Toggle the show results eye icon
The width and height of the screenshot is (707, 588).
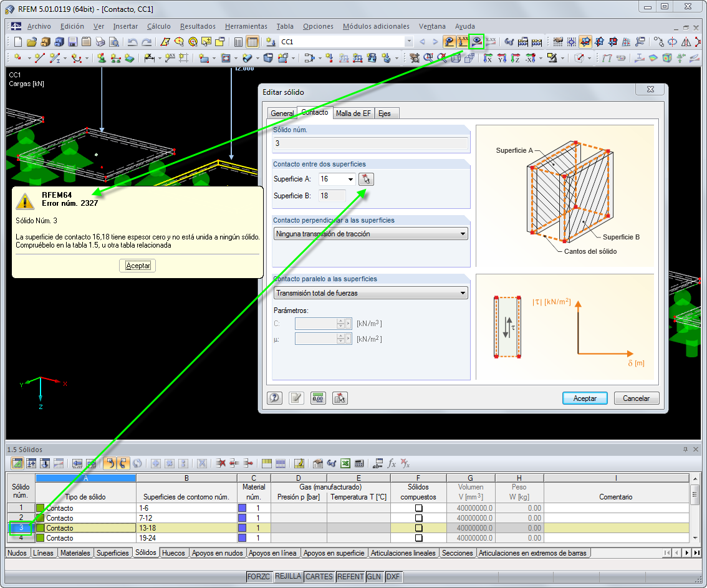click(x=476, y=42)
